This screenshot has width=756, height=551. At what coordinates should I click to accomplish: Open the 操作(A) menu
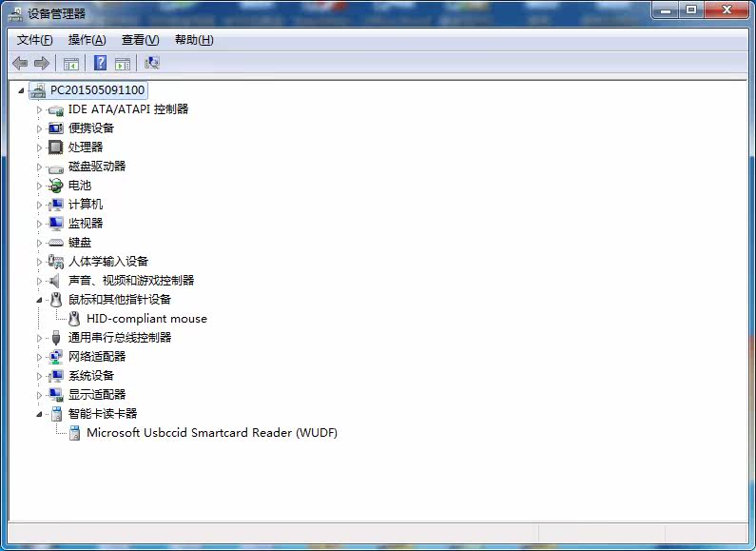[87, 40]
